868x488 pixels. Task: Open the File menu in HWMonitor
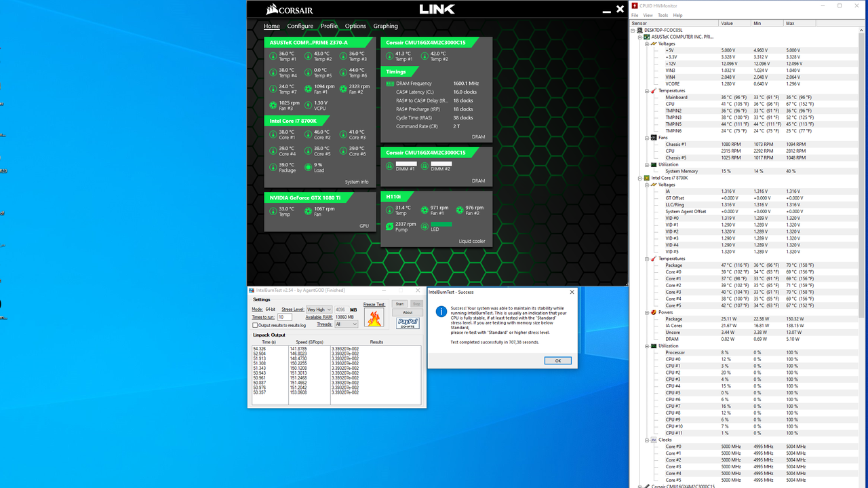click(635, 15)
